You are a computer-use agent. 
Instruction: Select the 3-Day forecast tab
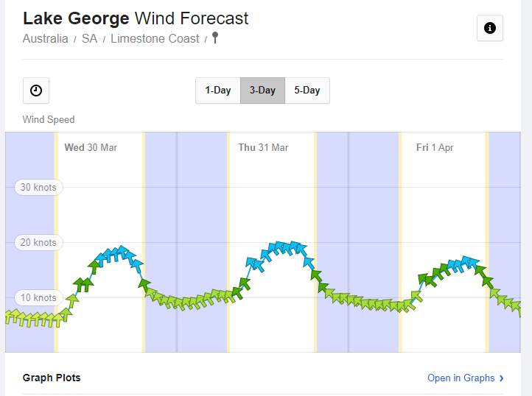[x=262, y=91]
